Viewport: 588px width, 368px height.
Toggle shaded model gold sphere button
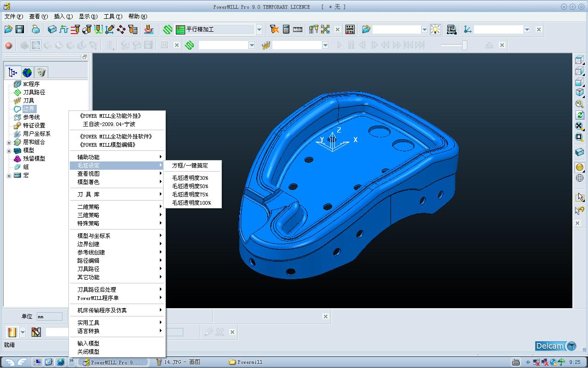click(580, 167)
